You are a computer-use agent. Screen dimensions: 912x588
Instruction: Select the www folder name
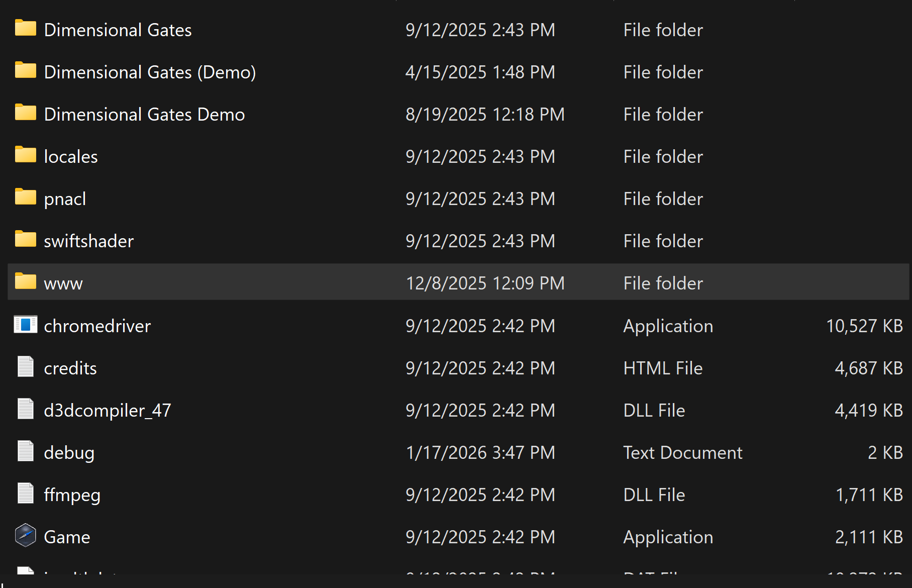tap(63, 284)
